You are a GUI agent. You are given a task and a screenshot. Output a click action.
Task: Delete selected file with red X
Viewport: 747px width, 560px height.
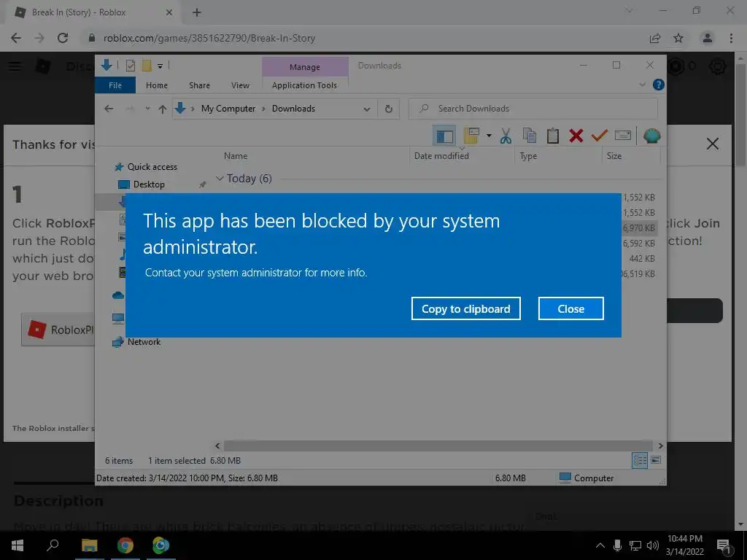click(576, 136)
